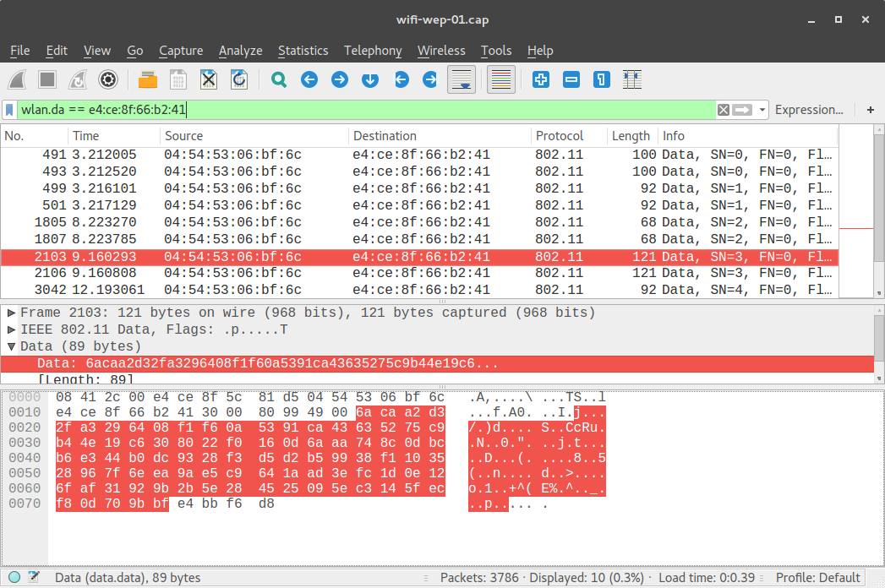The image size is (885, 588).
Task: Open the capture options gear icon
Action: click(x=107, y=79)
